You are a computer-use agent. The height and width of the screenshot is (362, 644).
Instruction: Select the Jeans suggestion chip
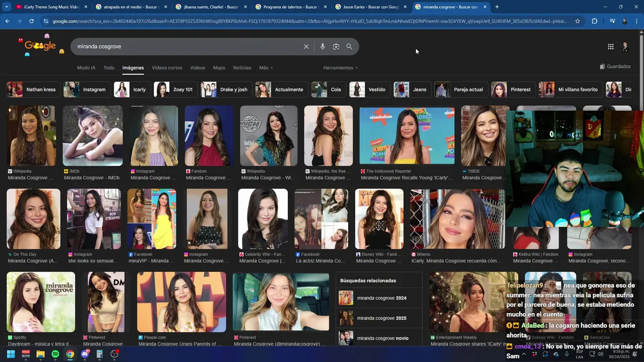pos(413,89)
